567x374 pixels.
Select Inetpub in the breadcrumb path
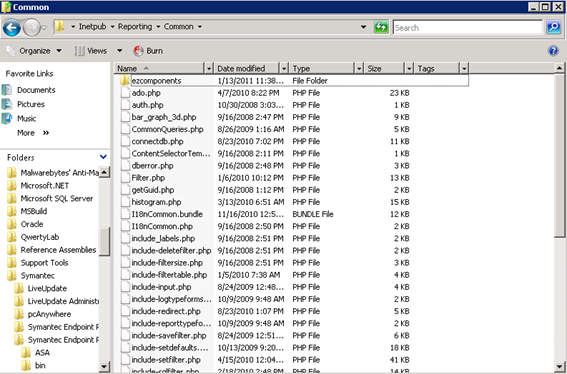93,26
